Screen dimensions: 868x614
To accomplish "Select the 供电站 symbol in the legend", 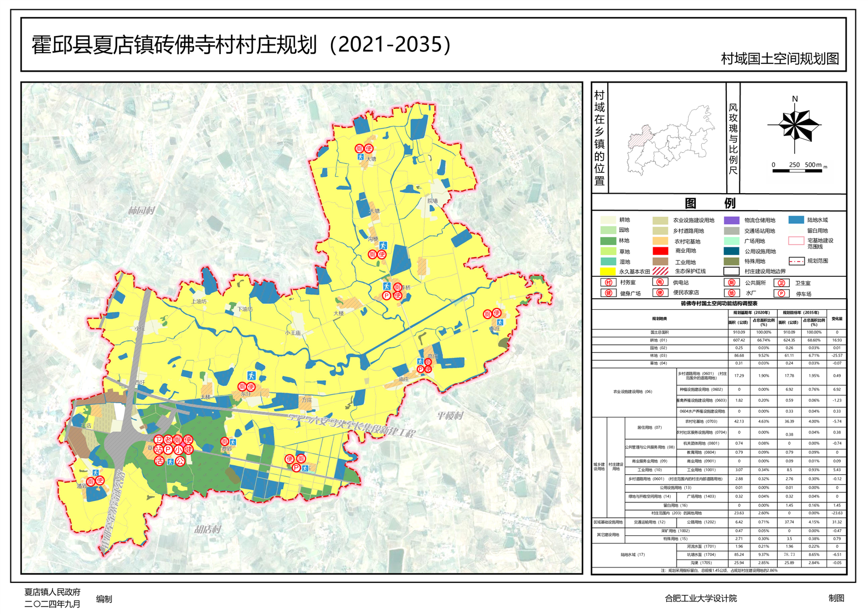I will click(660, 282).
